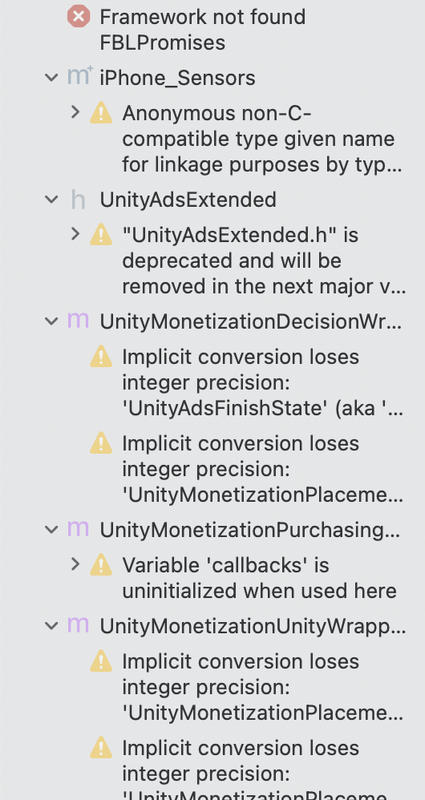Click the warning icon for UnityAdsExtended.h deprecated
Image resolution: width=425 pixels, height=800 pixels.
101,235
